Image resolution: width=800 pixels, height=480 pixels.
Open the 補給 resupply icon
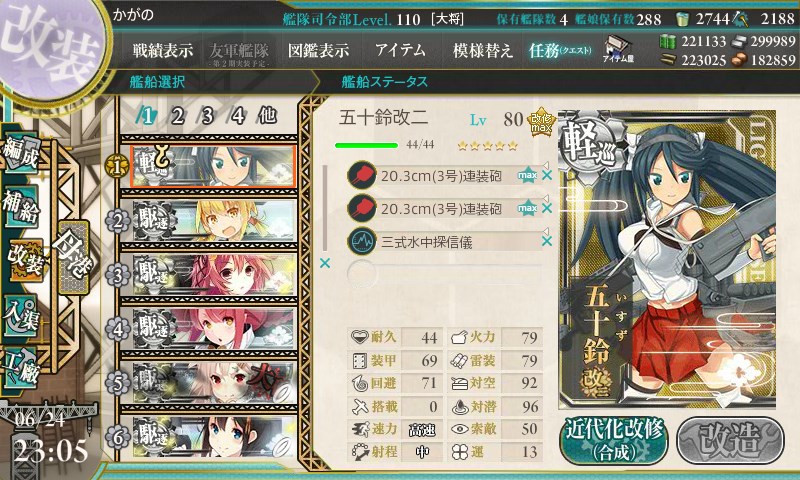pyautogui.click(x=20, y=205)
